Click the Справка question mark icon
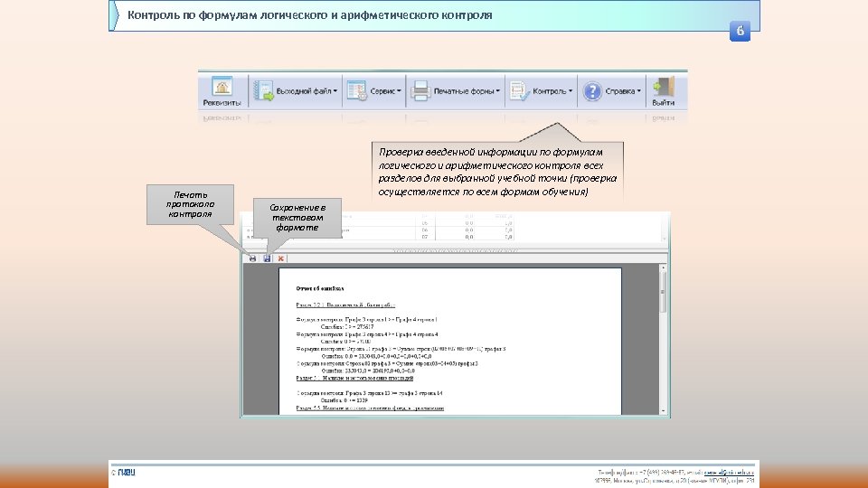The image size is (868, 488). (591, 90)
